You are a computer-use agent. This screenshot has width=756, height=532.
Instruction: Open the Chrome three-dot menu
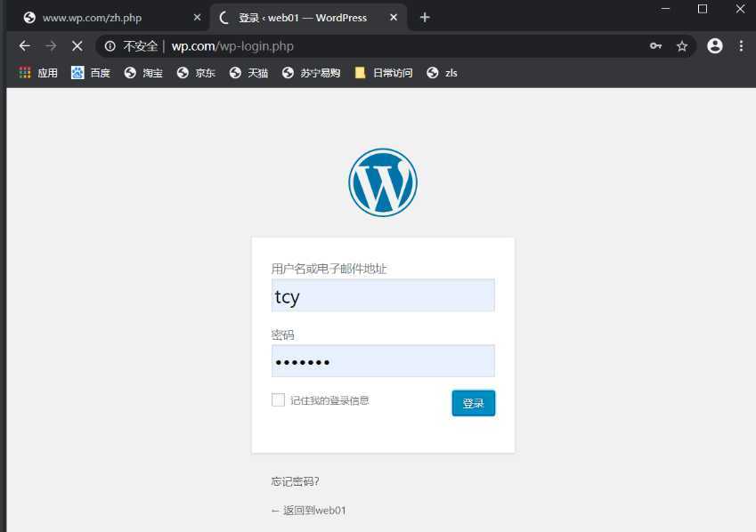(x=741, y=46)
